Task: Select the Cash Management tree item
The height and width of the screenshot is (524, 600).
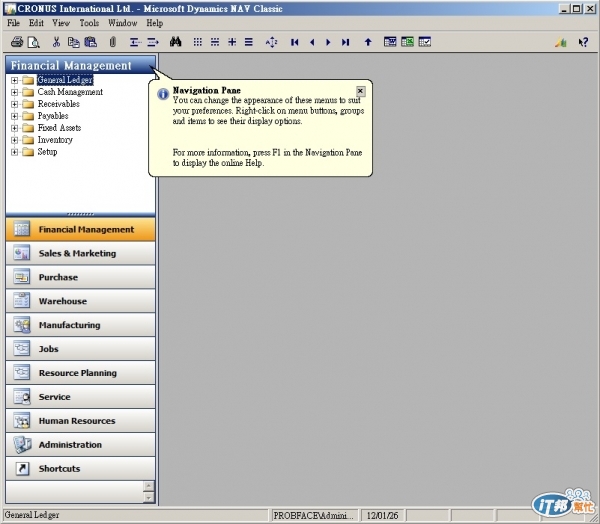Action: (70, 92)
